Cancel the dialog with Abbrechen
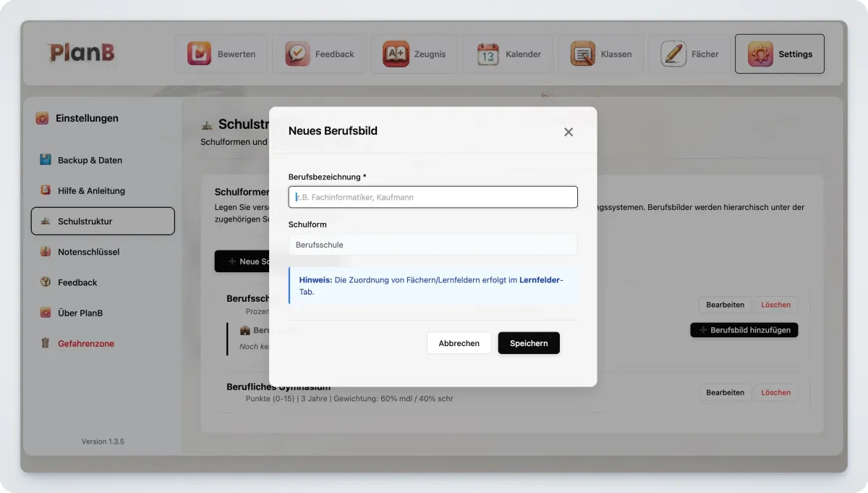The height and width of the screenshot is (493, 868). pos(459,343)
